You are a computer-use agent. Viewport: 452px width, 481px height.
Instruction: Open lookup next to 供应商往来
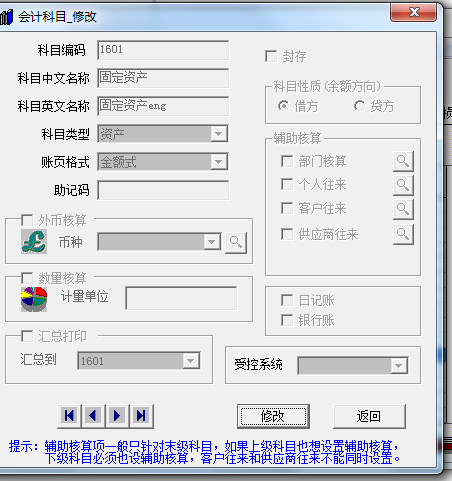click(x=403, y=234)
